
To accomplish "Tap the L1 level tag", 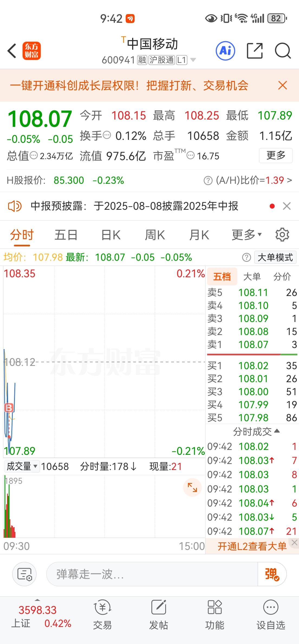I will 181,60.
